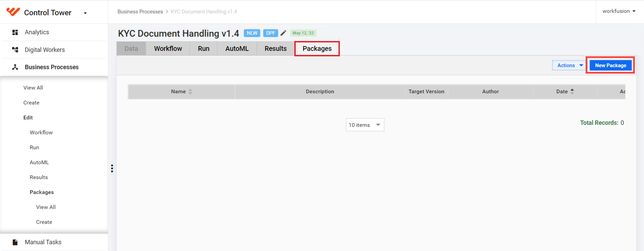The image size is (644, 251).
Task: Select View All under Business Processes
Action: click(x=33, y=88)
